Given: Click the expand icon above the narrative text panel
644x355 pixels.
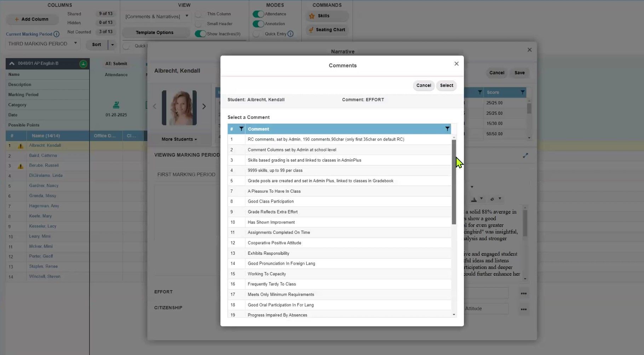Looking at the screenshot, I should pos(525,155).
